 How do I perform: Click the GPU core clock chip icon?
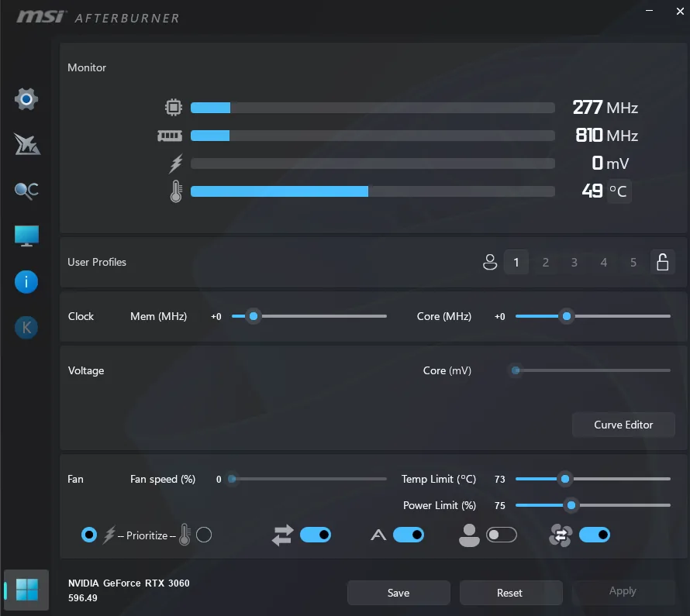coord(174,107)
